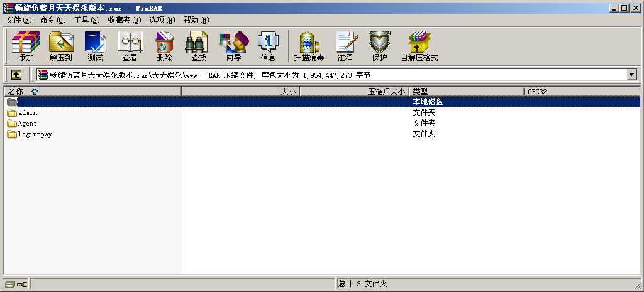Viewport: 644px width, 292px height.
Task: Click 文件夹 type in login-pay row
Action: [424, 134]
